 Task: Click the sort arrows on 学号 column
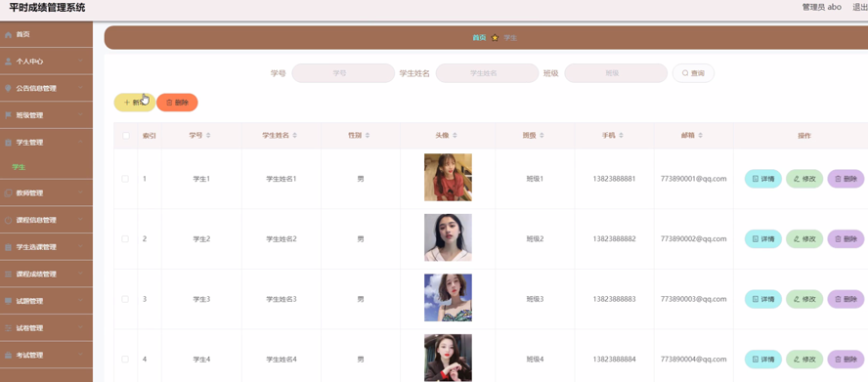point(208,136)
